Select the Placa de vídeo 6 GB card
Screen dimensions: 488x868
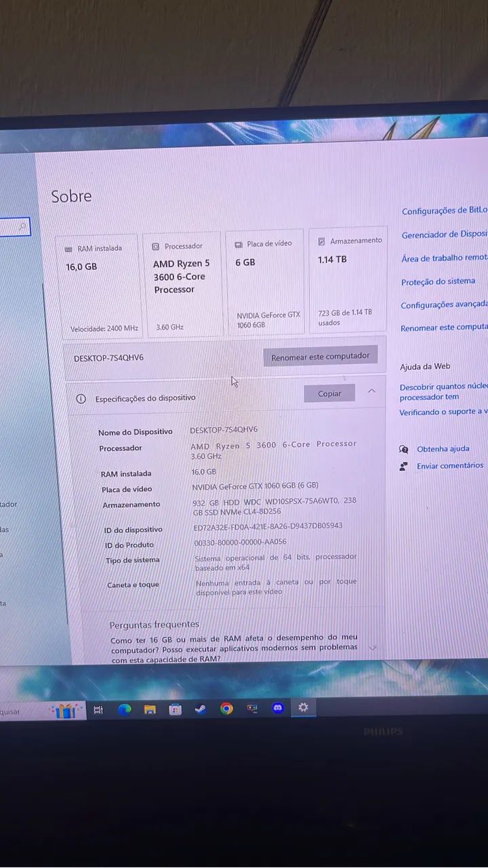tap(266, 281)
